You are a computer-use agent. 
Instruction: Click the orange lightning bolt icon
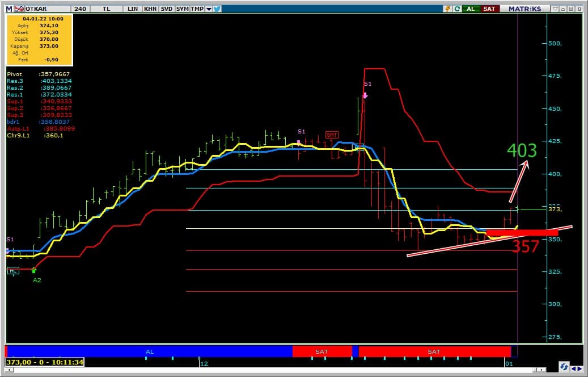pyautogui.click(x=448, y=9)
